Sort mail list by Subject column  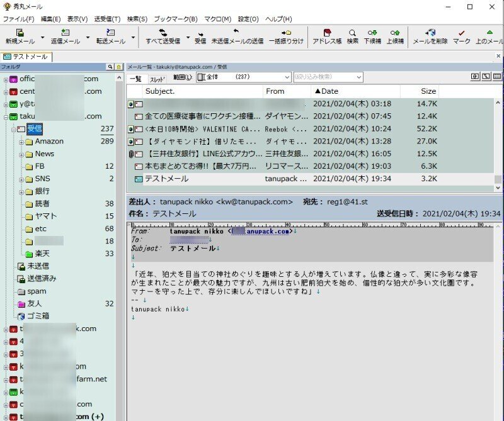(203, 91)
